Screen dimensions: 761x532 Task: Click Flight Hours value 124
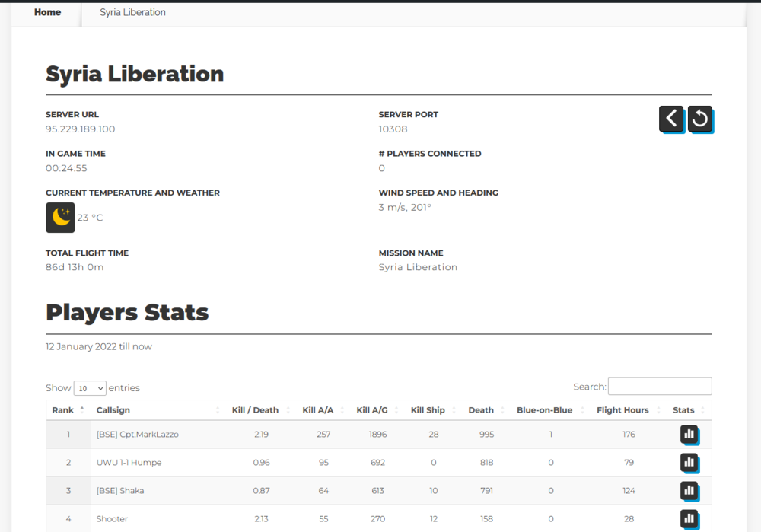(x=629, y=491)
